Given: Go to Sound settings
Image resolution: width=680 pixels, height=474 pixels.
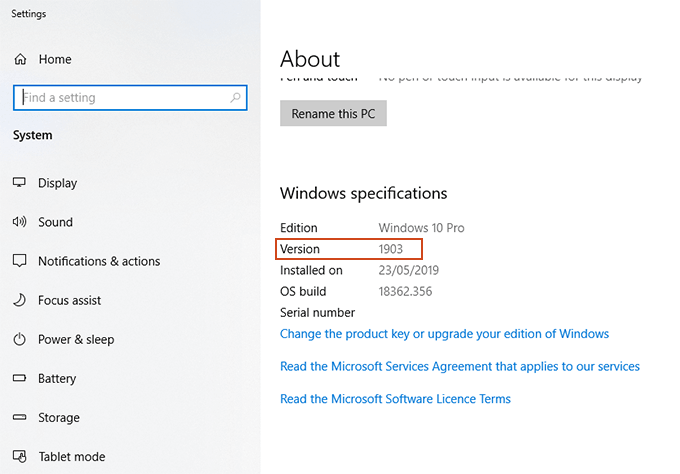Looking at the screenshot, I should click(x=55, y=222).
